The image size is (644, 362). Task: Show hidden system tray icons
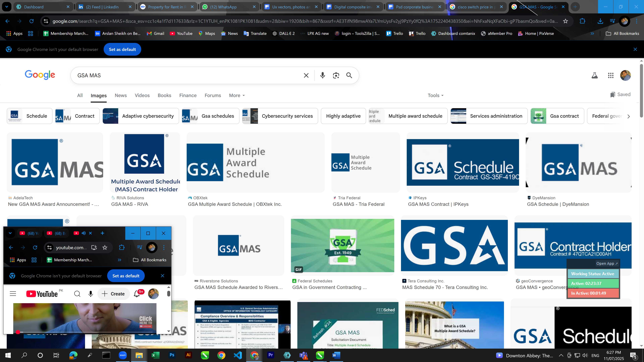(561, 355)
